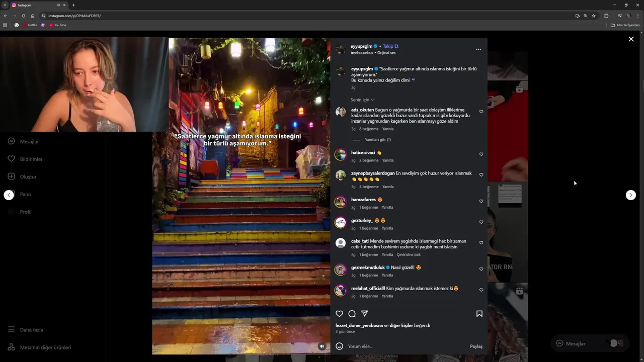The height and width of the screenshot is (362, 644).
Task: Open eyyupsglm's profile avatar in post header
Action: coord(341,49)
